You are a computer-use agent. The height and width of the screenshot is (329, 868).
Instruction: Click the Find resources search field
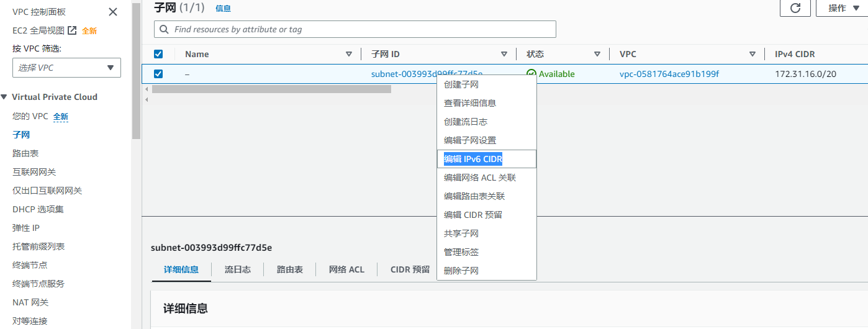pyautogui.click(x=360, y=29)
